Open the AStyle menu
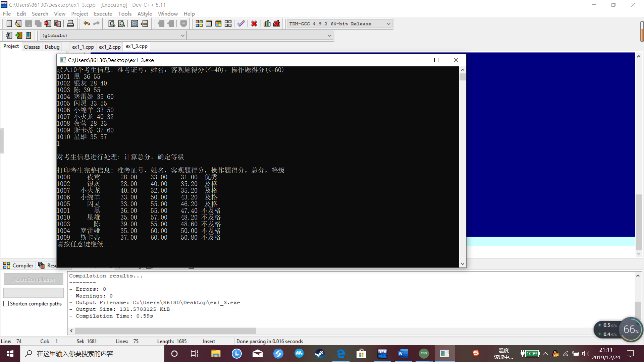The width and height of the screenshot is (644, 362). click(x=145, y=14)
